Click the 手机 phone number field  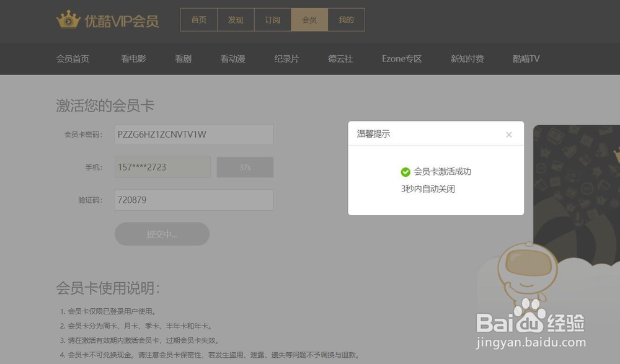coord(162,167)
